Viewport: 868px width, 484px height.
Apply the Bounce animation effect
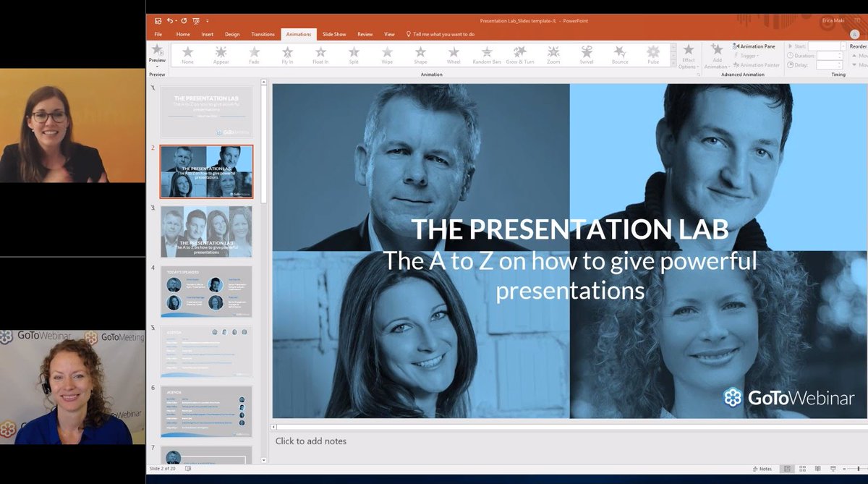pyautogui.click(x=620, y=55)
